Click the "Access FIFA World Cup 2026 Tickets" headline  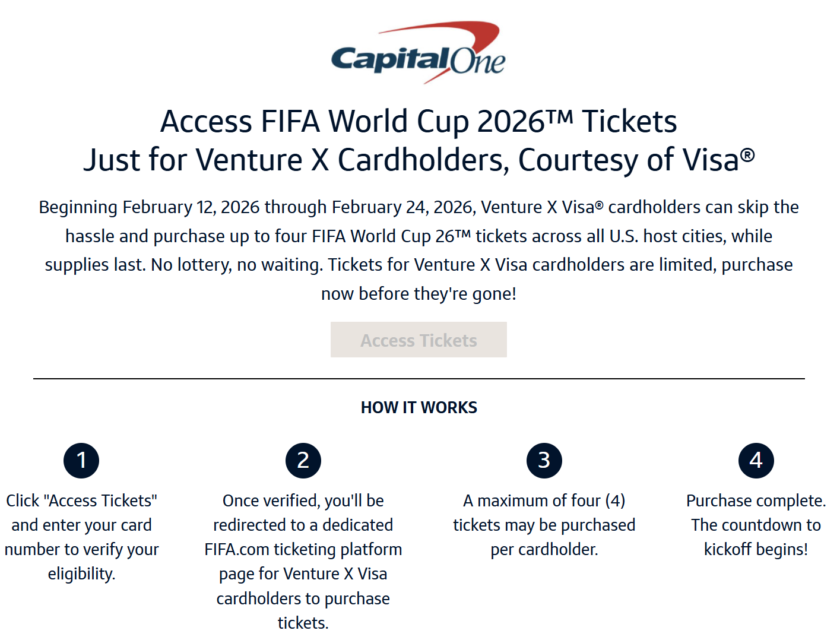tap(419, 121)
